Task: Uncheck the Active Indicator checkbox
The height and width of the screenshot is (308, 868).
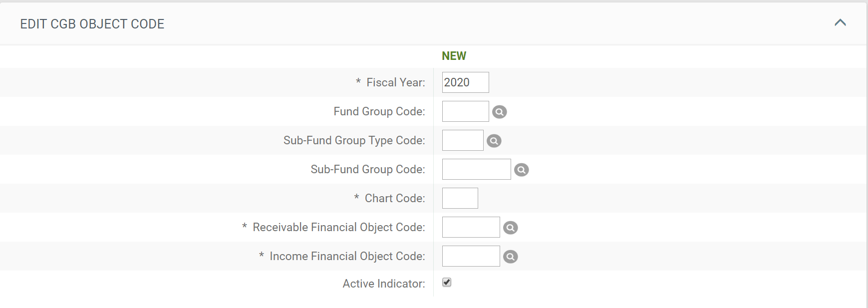Action: tap(447, 283)
